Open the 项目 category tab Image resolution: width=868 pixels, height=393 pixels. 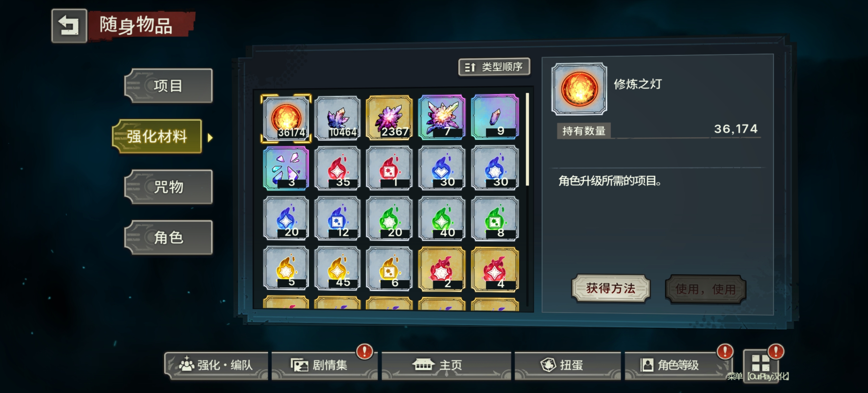coord(169,86)
